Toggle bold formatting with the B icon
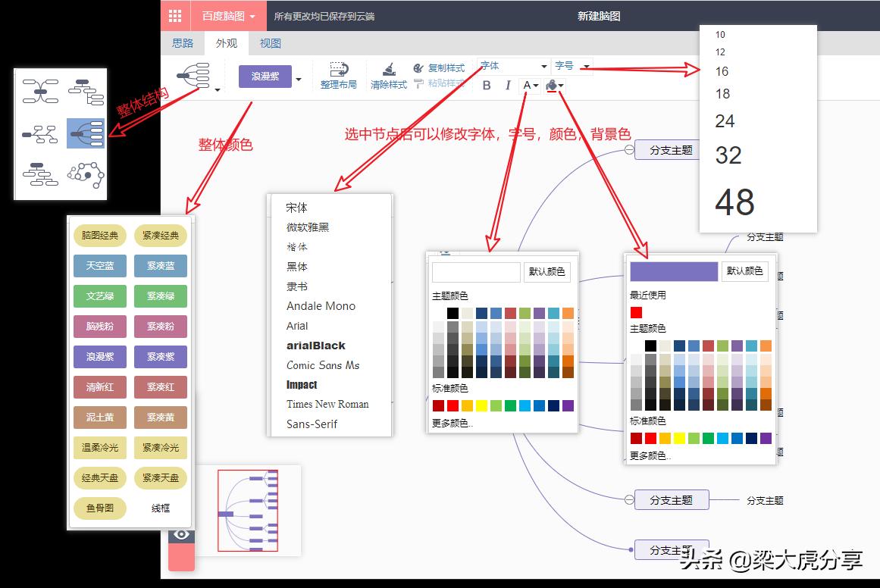This screenshot has width=880, height=588. click(x=487, y=86)
